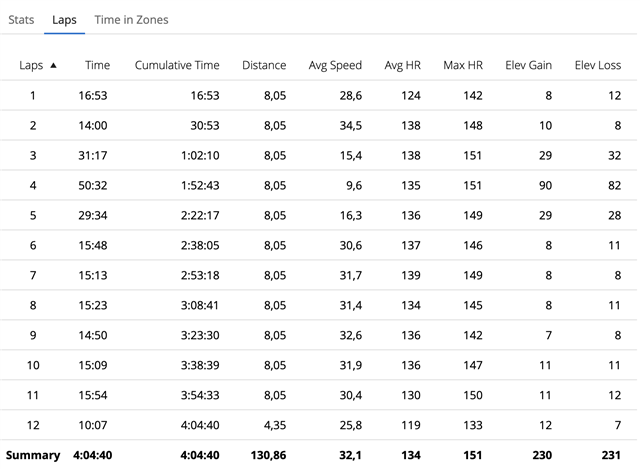The width and height of the screenshot is (640, 469).
Task: Sort table by Max HR header
Action: point(463,65)
